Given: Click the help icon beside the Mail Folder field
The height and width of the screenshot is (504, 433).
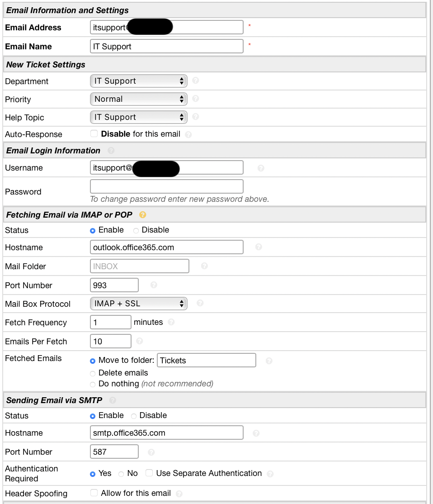Looking at the screenshot, I should pos(204,266).
